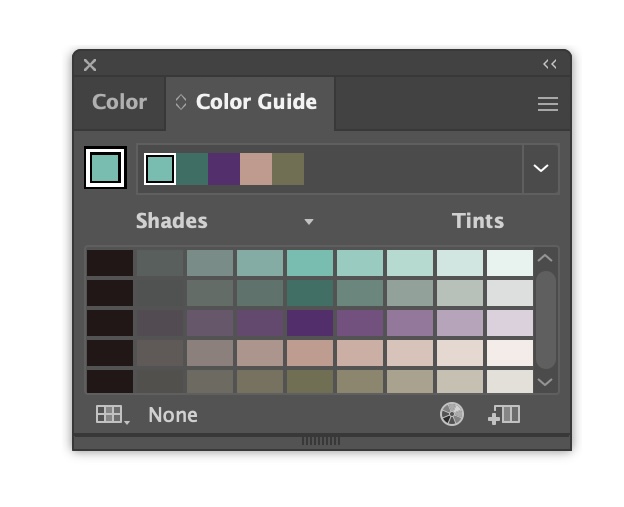This screenshot has height=507, width=624.
Task: Open the Harmony Rules dropdown
Action: [x=541, y=168]
